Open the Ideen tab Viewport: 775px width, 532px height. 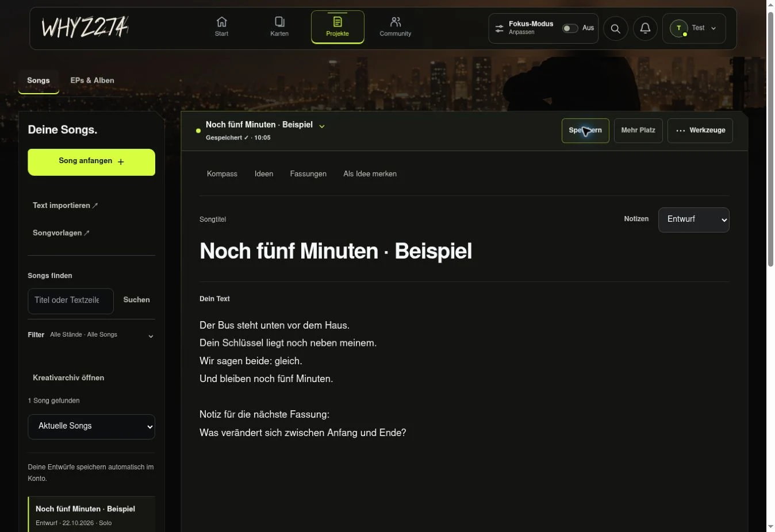point(264,174)
